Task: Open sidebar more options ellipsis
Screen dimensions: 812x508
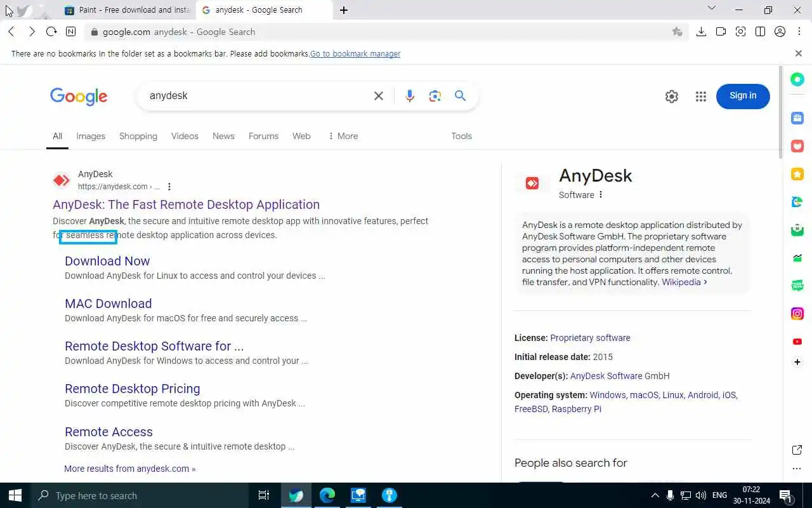Action: tap(797, 469)
